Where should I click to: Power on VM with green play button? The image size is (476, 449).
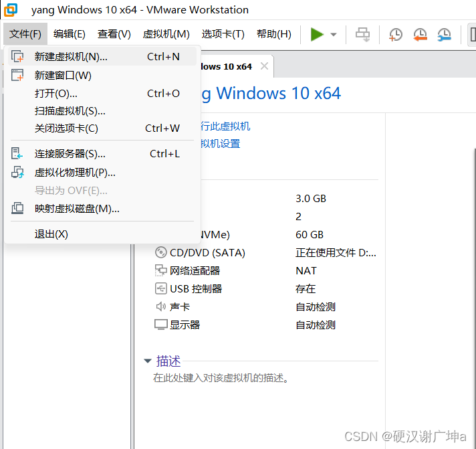(x=317, y=34)
